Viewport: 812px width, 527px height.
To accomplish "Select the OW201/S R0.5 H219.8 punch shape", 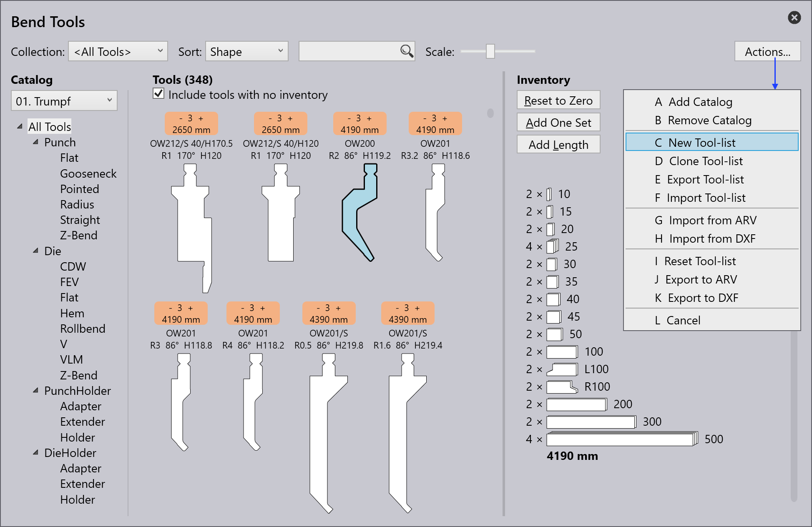I will pyautogui.click(x=329, y=433).
